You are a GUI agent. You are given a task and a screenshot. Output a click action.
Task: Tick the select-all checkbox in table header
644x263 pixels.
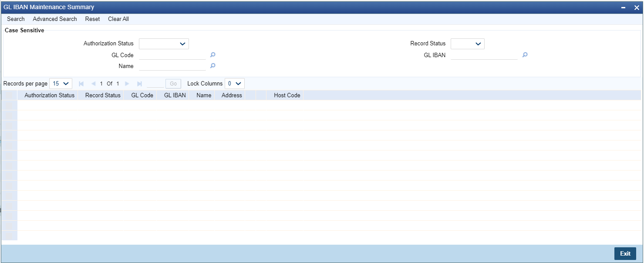coord(9,95)
